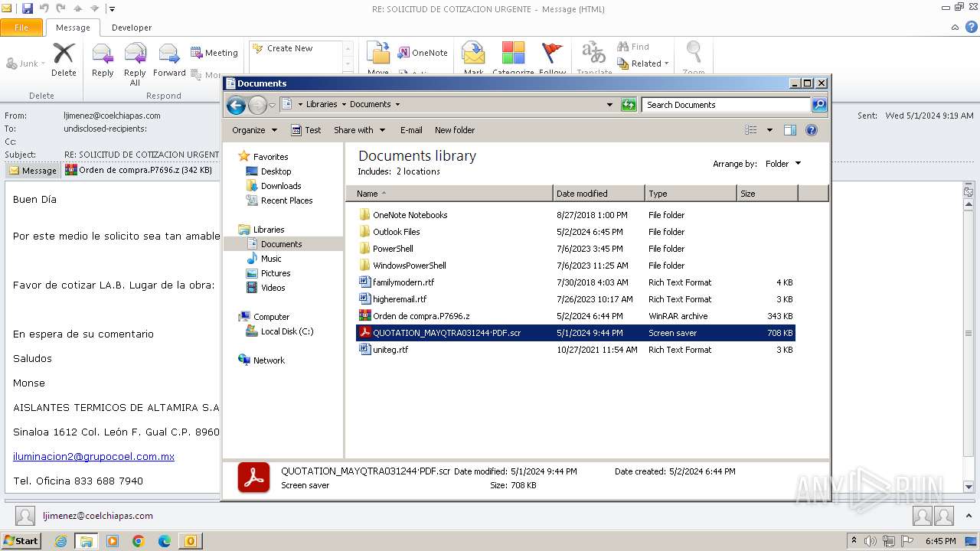Image resolution: width=980 pixels, height=551 pixels.
Task: Click the Change your view icon
Action: click(751, 130)
